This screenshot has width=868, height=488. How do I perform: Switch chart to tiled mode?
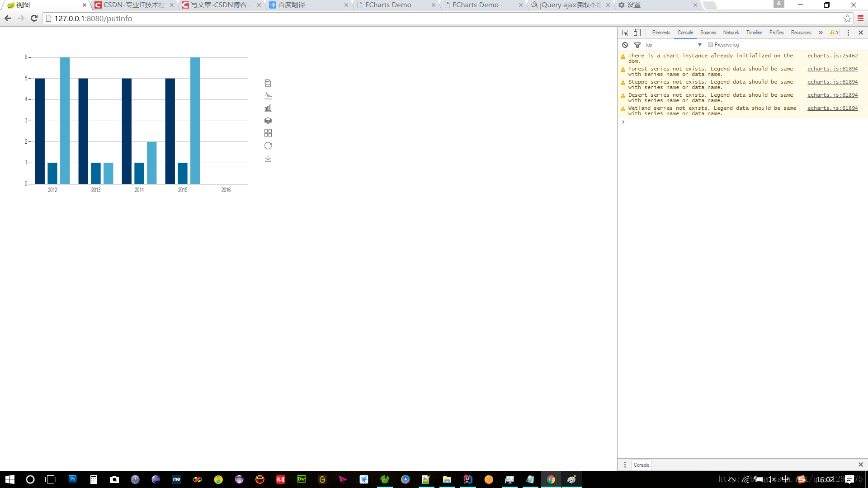click(268, 133)
